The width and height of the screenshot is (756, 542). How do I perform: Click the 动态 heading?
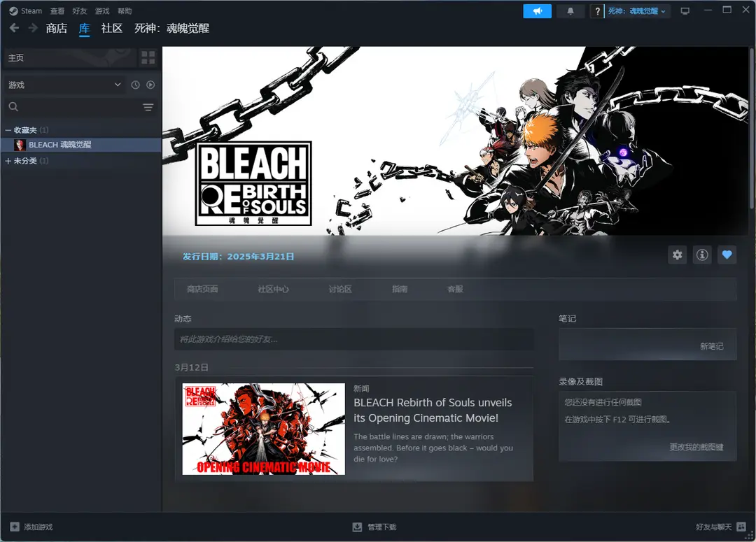(183, 318)
